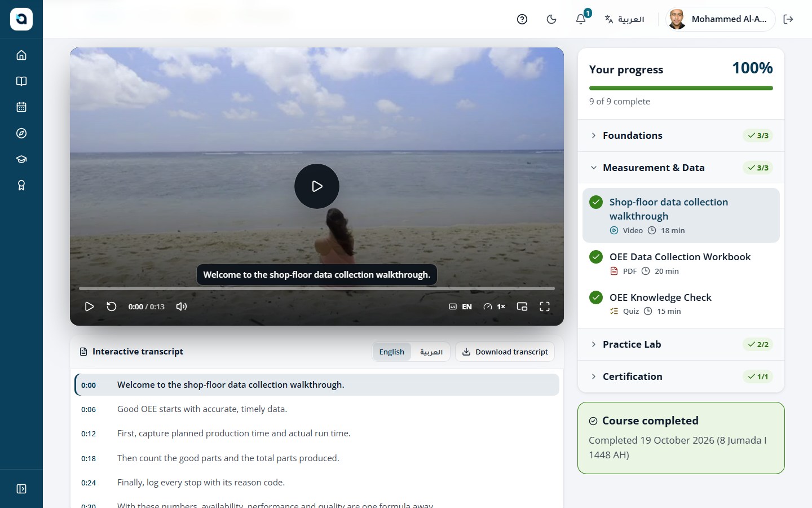Enter fullscreen video mode
The width and height of the screenshot is (812, 508).
pos(545,306)
